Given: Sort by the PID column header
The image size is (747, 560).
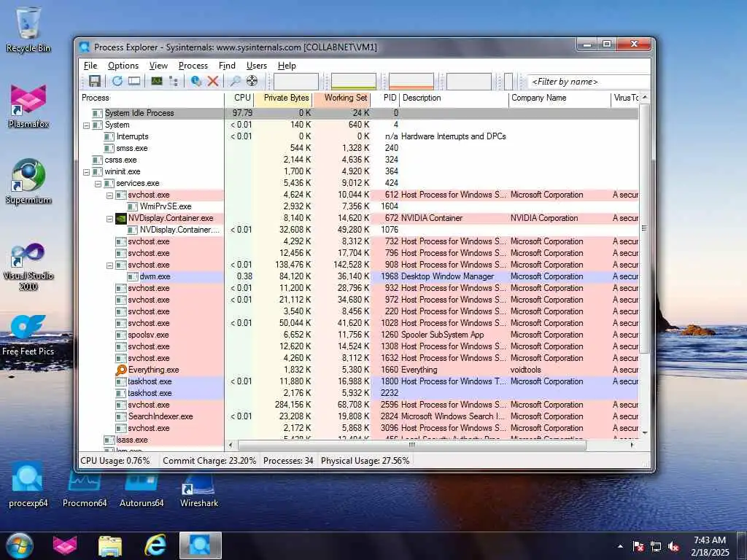Looking at the screenshot, I should pyautogui.click(x=385, y=98).
